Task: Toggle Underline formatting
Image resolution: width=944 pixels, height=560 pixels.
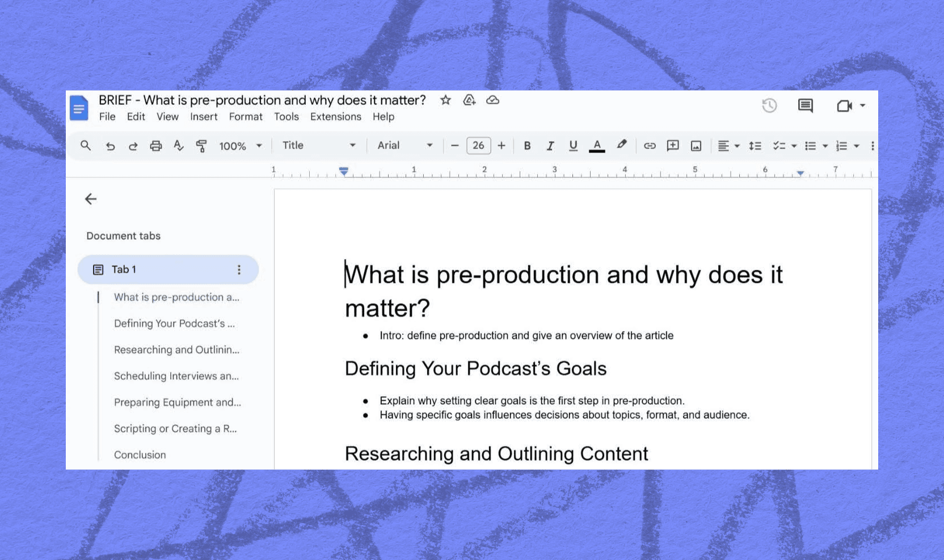Action: tap(573, 146)
